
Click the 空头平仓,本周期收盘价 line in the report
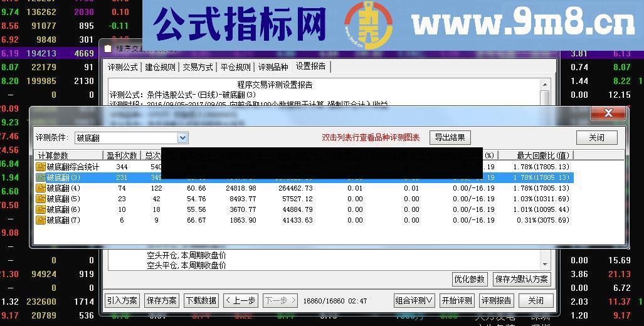pos(186,265)
